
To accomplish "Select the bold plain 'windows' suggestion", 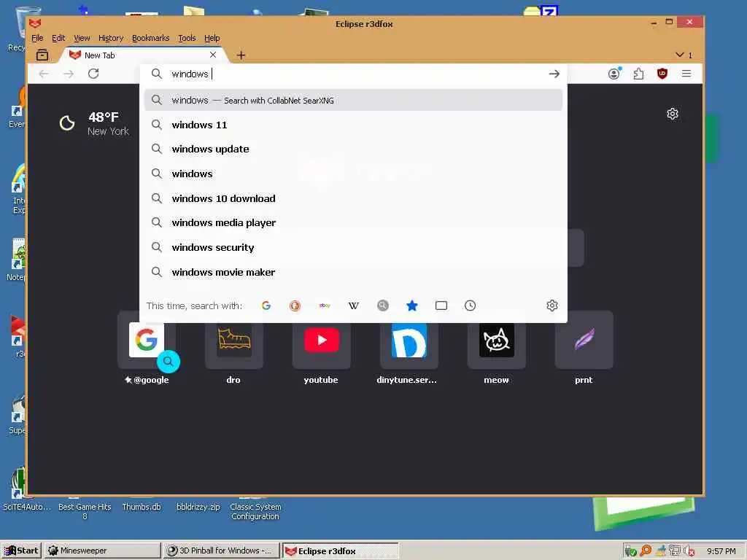I will point(353,174).
